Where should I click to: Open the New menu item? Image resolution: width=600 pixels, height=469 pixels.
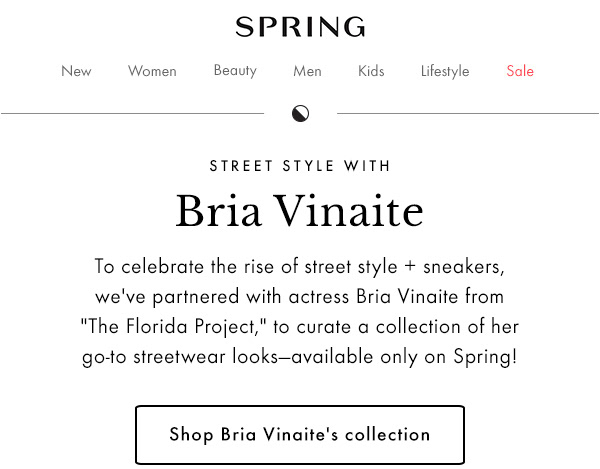76,71
